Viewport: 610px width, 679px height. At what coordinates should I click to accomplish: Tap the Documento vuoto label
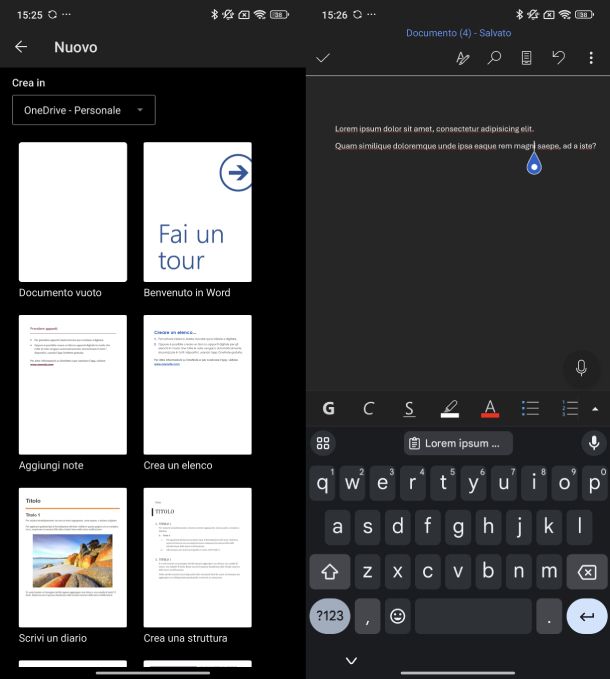click(x=60, y=293)
